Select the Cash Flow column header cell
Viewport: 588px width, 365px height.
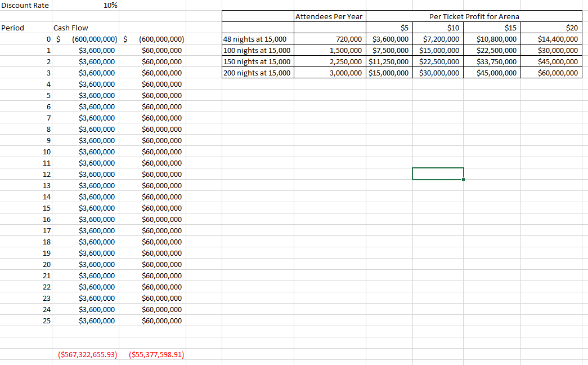(71, 28)
